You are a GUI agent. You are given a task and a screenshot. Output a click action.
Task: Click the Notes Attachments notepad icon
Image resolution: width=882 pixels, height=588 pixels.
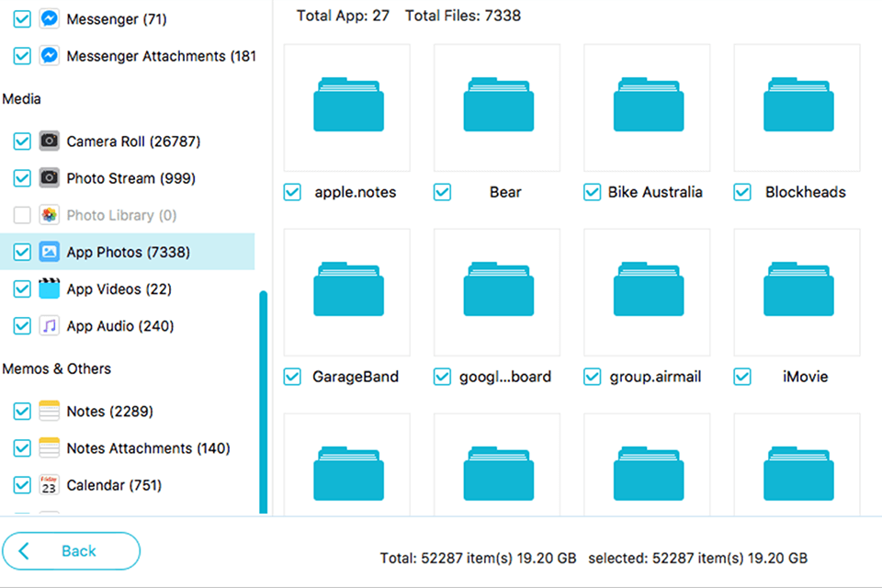[x=49, y=448]
